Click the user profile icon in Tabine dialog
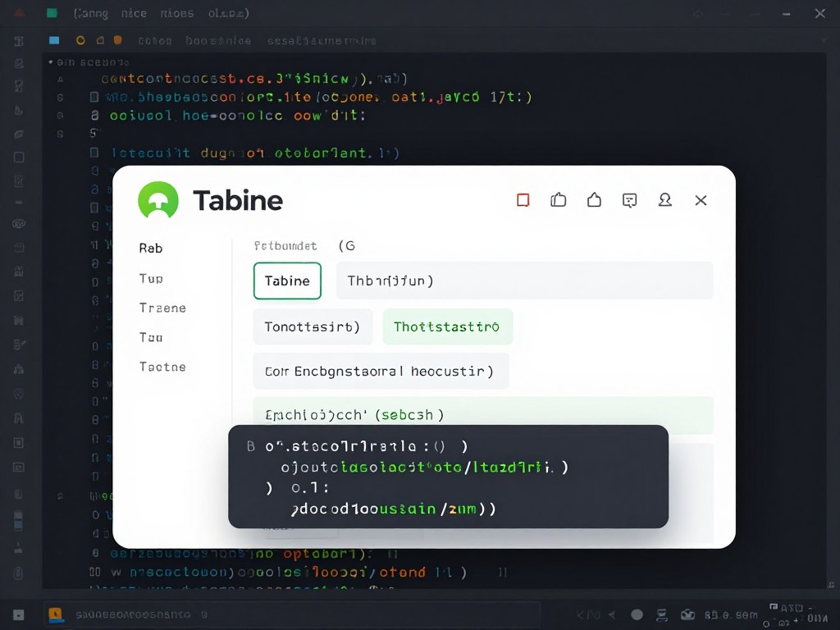The width and height of the screenshot is (840, 630). 665,199
